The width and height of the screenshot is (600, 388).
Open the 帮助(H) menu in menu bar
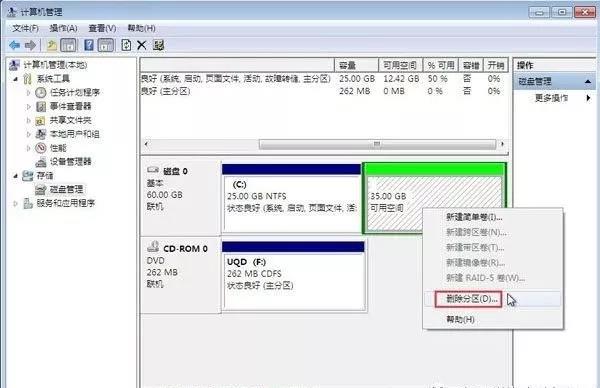pyautogui.click(x=141, y=28)
